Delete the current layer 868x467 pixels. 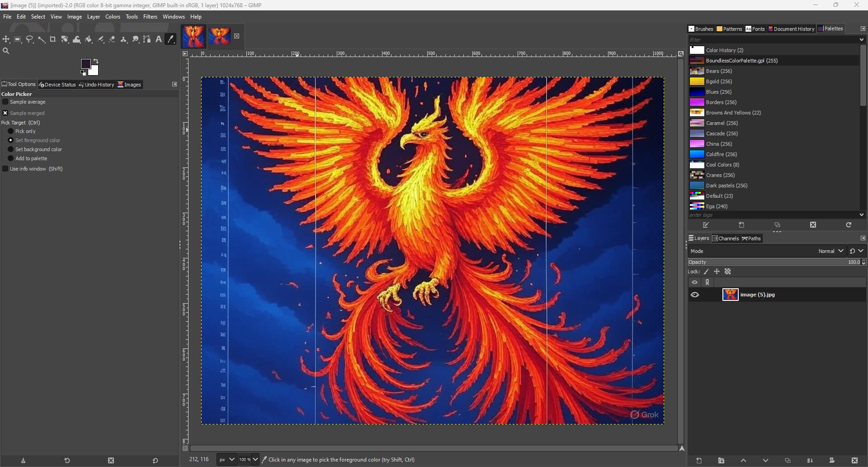pos(854,461)
